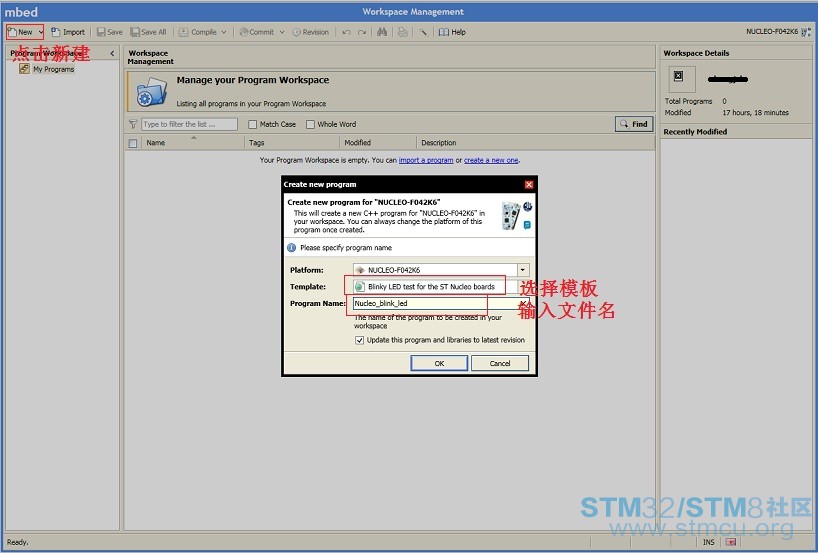Viewport: 818px width, 553px height.
Task: Click the mbed logo at top left
Action: tap(21, 11)
